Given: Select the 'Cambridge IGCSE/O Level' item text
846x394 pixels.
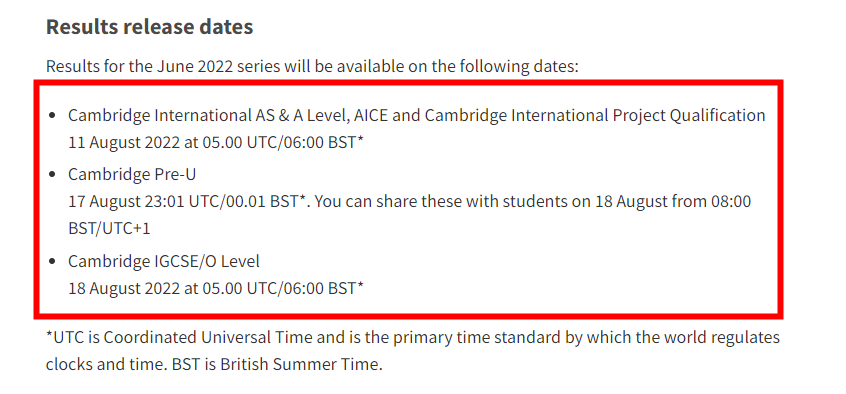Looking at the screenshot, I should (163, 261).
